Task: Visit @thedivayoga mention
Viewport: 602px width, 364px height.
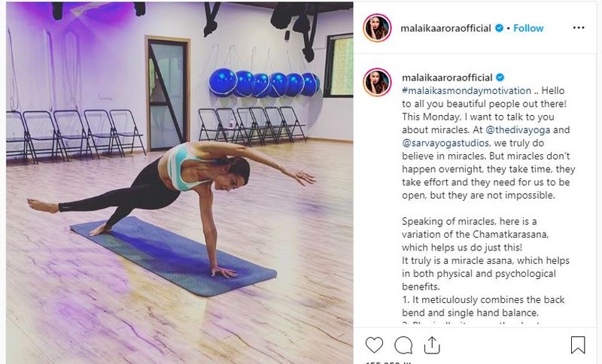Action: tap(518, 130)
